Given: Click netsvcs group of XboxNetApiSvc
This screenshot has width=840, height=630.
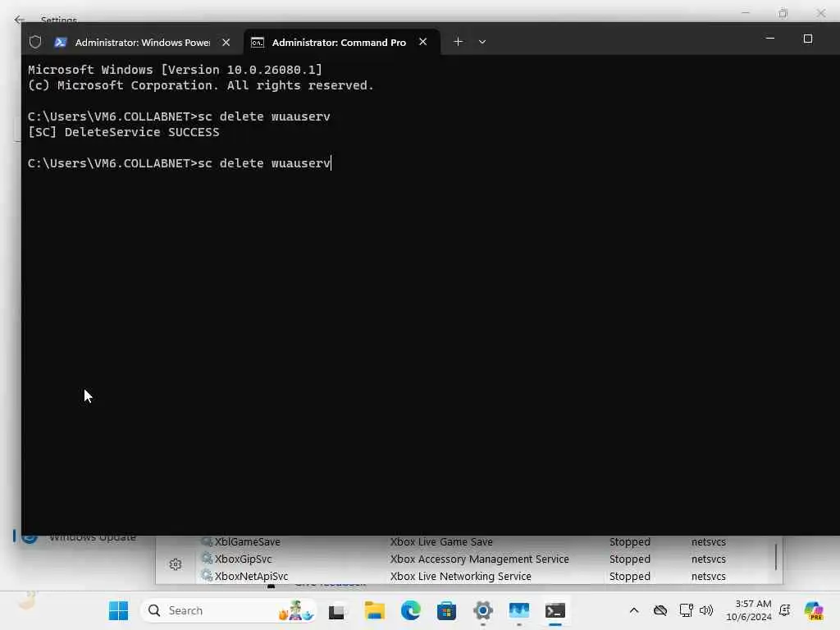Looking at the screenshot, I should coord(708,576).
